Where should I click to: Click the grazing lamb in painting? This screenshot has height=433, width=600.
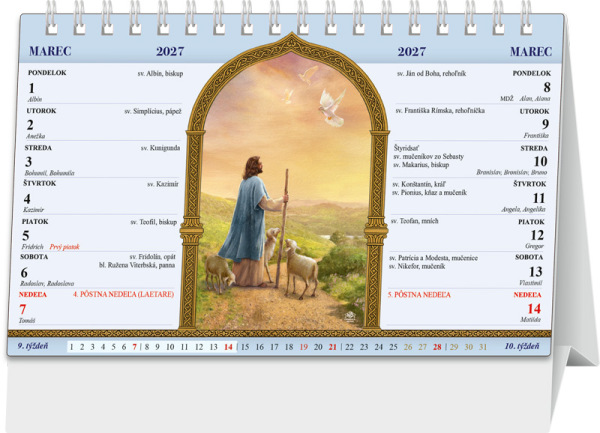click(220, 272)
